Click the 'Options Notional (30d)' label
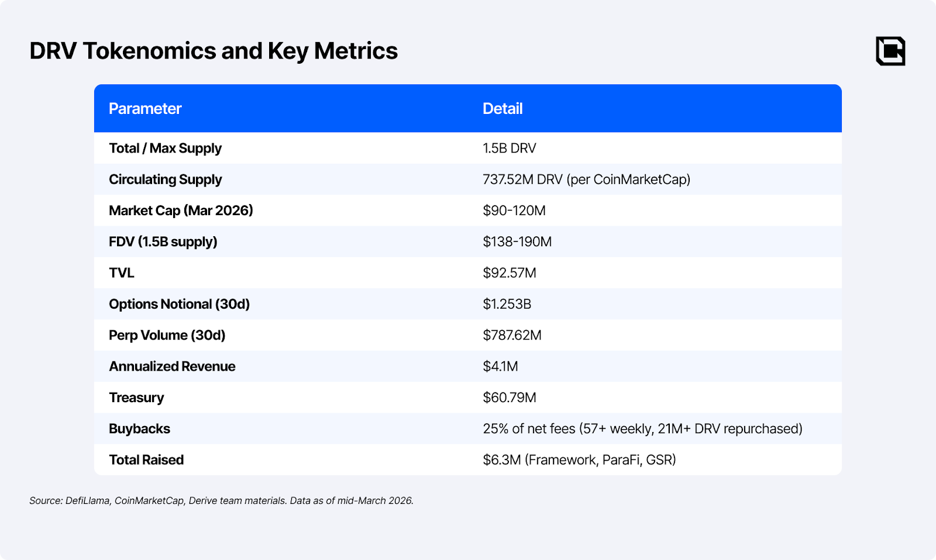 tap(179, 304)
